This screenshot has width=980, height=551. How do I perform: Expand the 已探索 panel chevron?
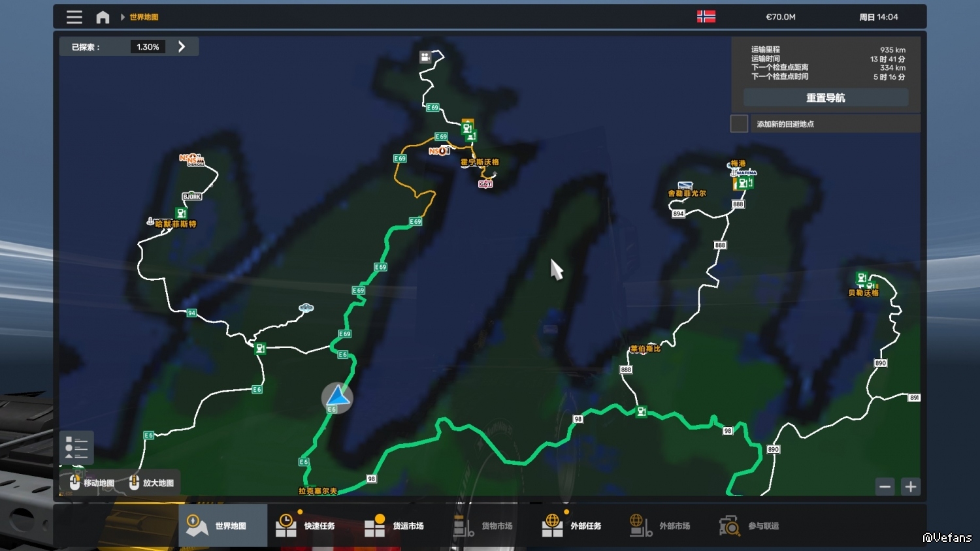[x=182, y=46]
